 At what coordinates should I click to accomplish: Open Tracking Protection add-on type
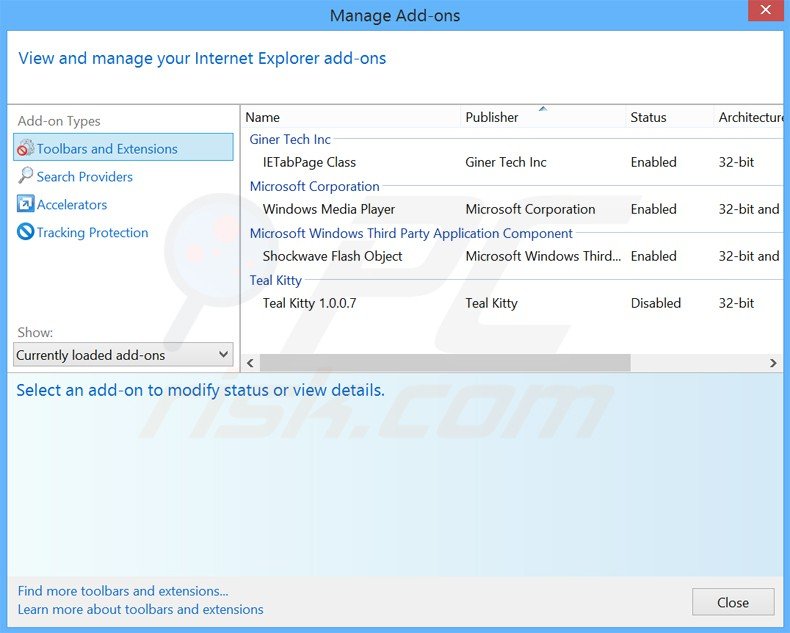pos(93,232)
